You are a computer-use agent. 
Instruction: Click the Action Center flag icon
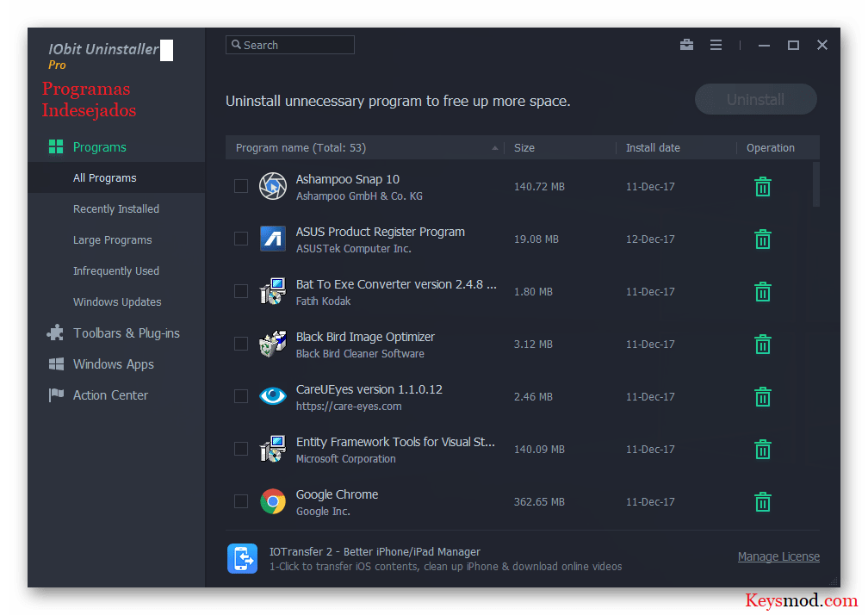point(56,394)
